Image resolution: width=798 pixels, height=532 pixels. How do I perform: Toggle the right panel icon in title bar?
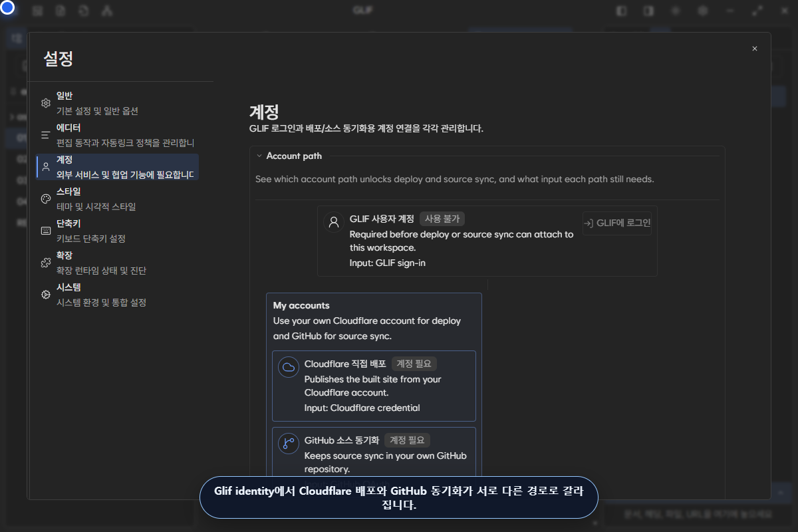pyautogui.click(x=648, y=11)
